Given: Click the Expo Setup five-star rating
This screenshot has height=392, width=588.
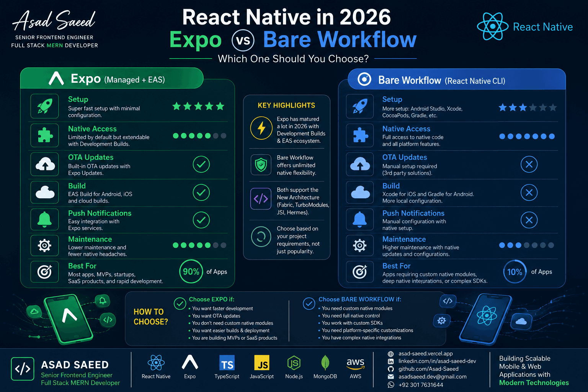Looking at the screenshot, I should pyautogui.click(x=198, y=106).
